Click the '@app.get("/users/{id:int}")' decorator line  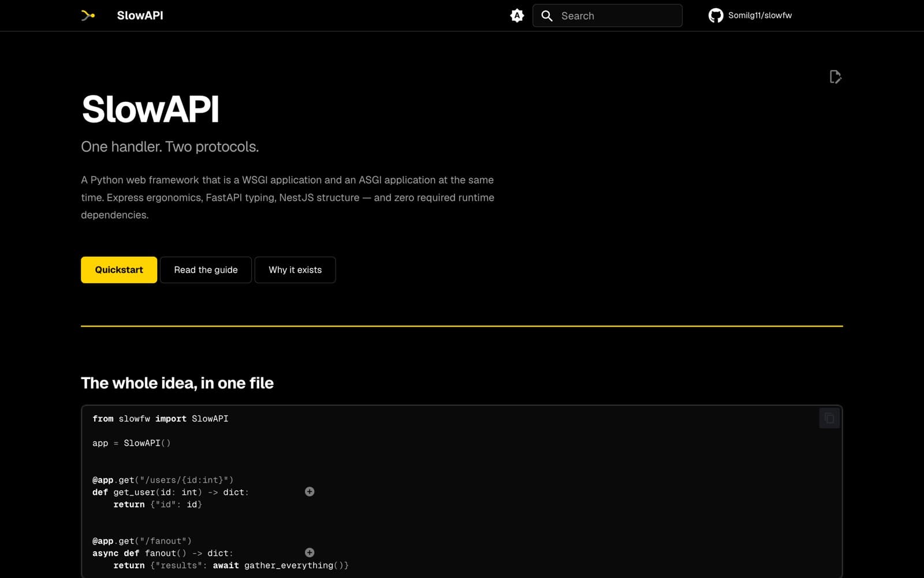click(163, 480)
